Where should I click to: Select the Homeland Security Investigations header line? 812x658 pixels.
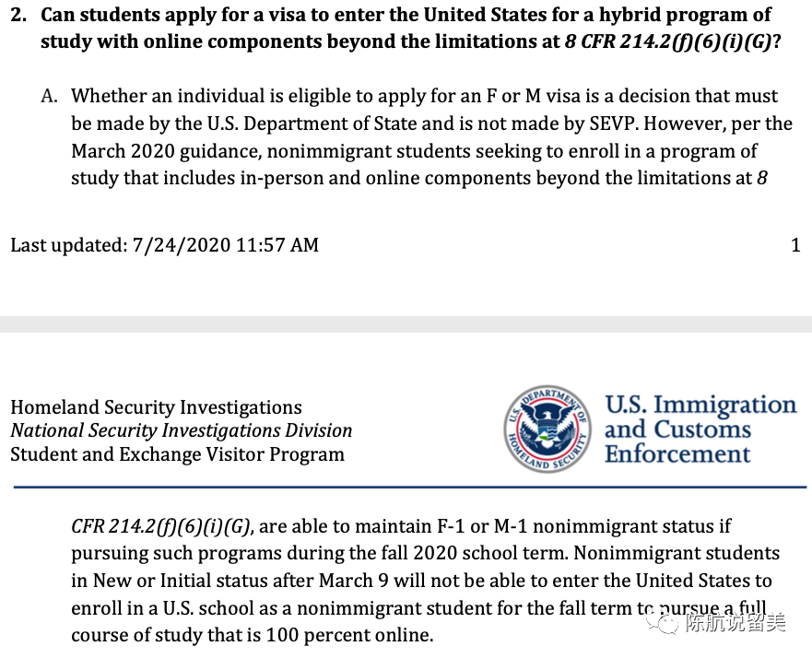pyautogui.click(x=156, y=407)
